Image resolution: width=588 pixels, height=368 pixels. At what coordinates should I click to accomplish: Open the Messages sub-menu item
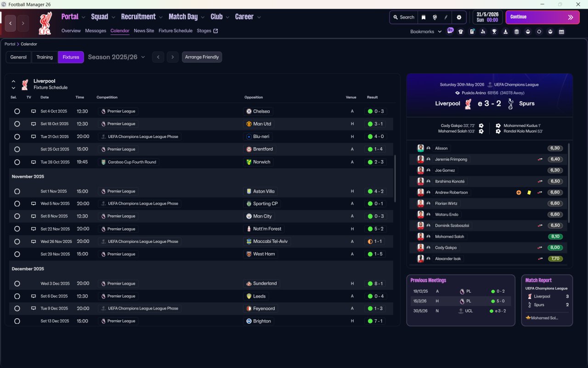pos(96,31)
